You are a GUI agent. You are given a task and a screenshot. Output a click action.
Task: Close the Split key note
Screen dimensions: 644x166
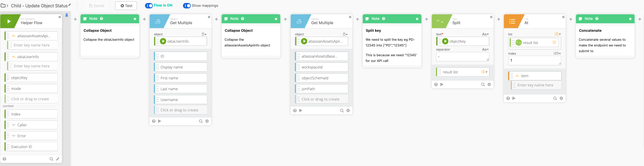point(417,19)
